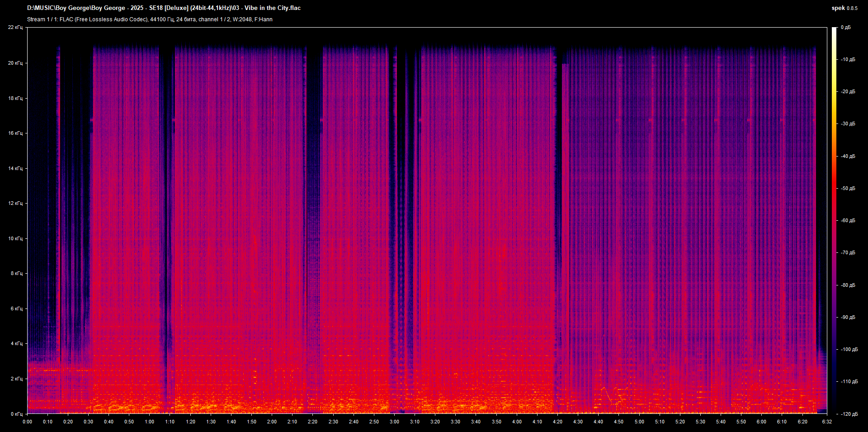Screen dimensions: 868x432
Task: Click the -50 дБ level label
Action: 848,189
